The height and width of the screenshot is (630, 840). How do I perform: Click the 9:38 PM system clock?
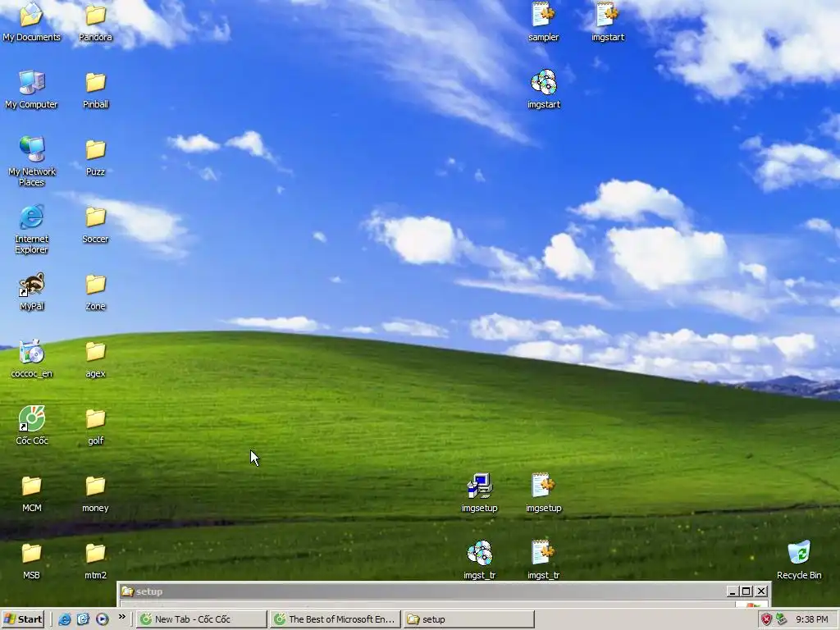coord(811,619)
